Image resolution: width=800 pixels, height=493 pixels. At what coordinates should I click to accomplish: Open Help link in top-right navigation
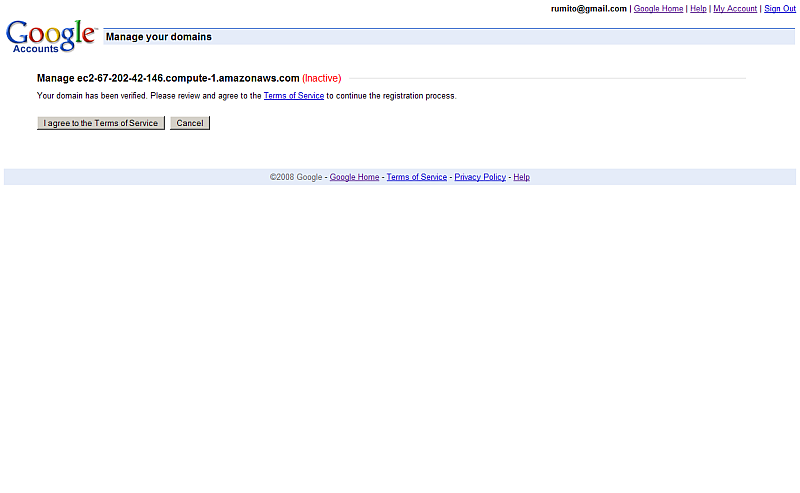coord(698,9)
